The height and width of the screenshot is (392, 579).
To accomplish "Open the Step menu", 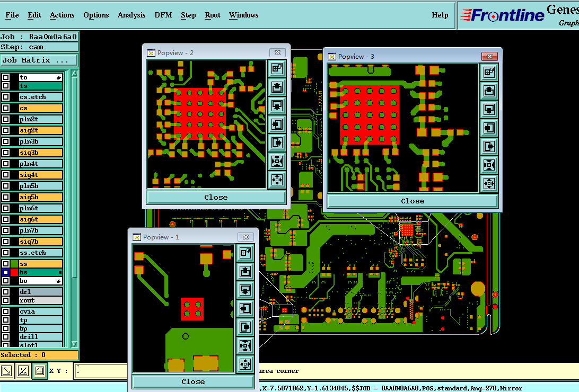I will tap(188, 15).
